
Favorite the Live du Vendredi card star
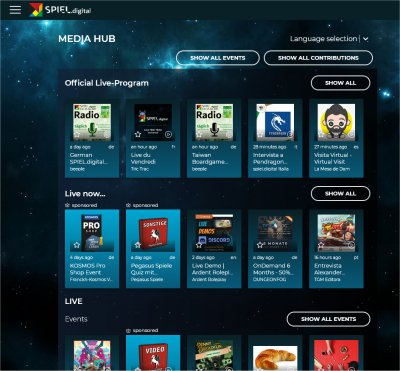(138, 134)
